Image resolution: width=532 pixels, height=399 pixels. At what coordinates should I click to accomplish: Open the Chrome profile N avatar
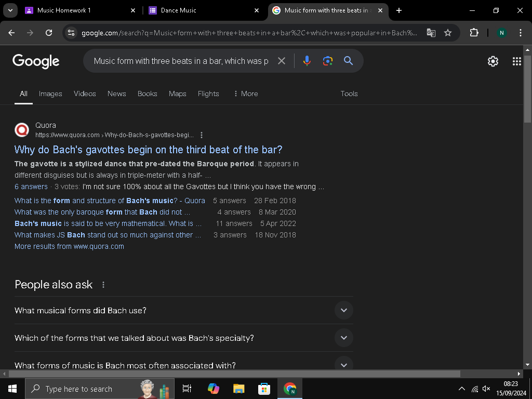pyautogui.click(x=501, y=33)
